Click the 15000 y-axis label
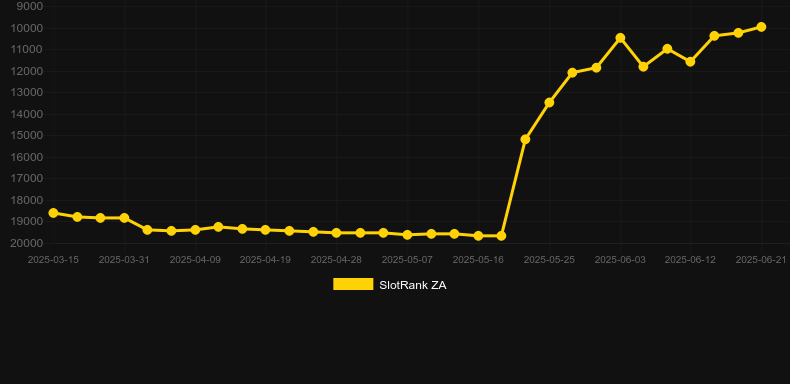 click(27, 136)
